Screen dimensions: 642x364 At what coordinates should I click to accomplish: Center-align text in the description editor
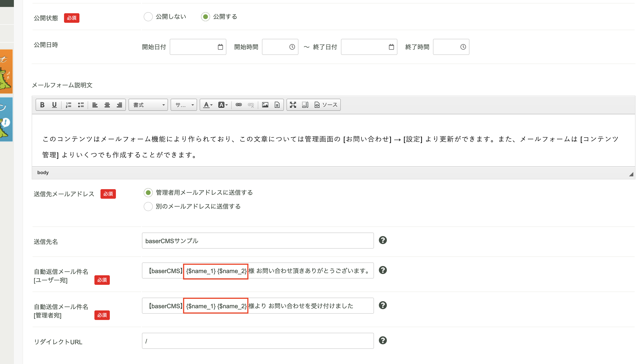(x=107, y=105)
